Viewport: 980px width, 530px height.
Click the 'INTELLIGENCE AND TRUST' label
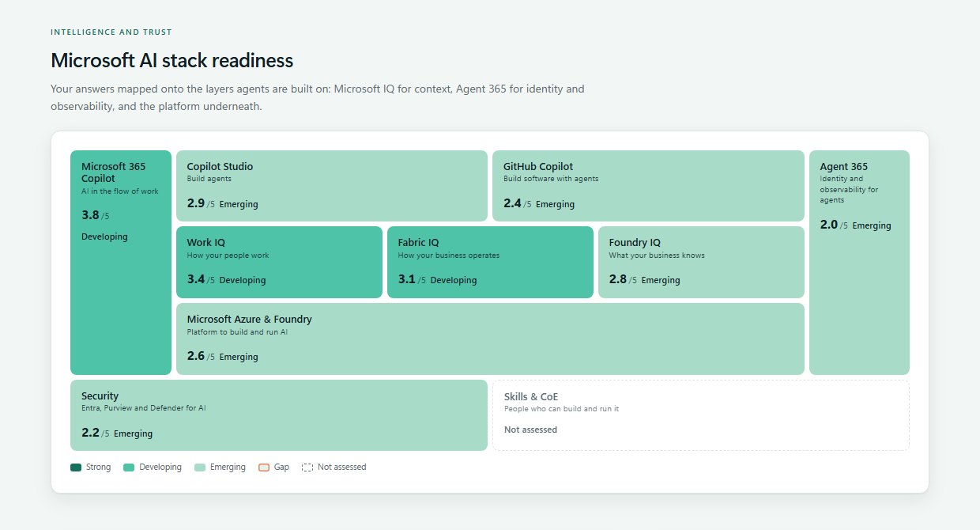[x=111, y=32]
